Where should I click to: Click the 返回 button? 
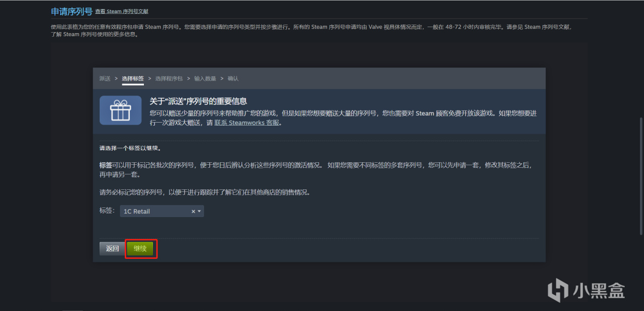point(112,249)
